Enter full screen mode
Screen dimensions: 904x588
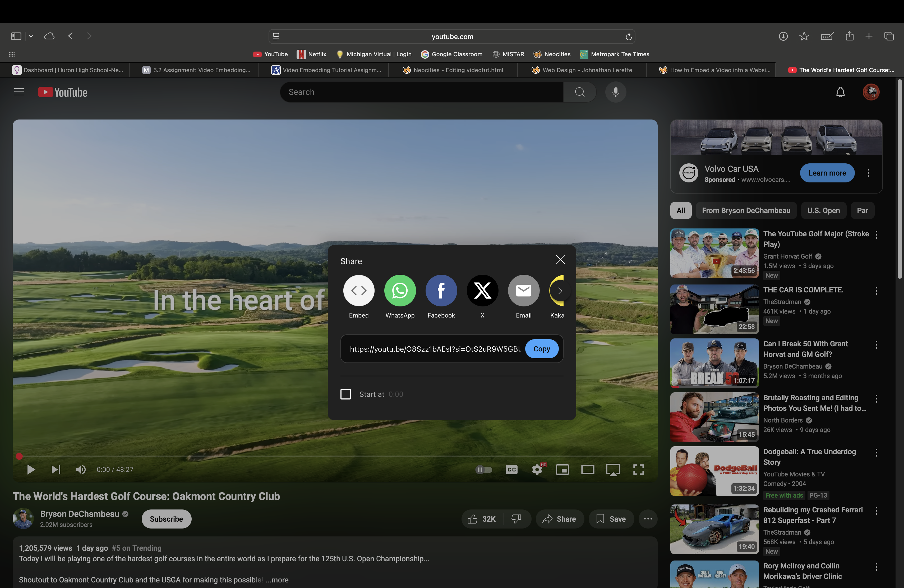point(639,470)
